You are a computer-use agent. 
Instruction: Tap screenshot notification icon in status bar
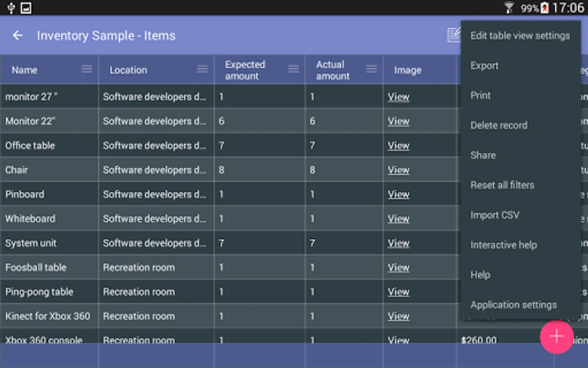[26, 8]
